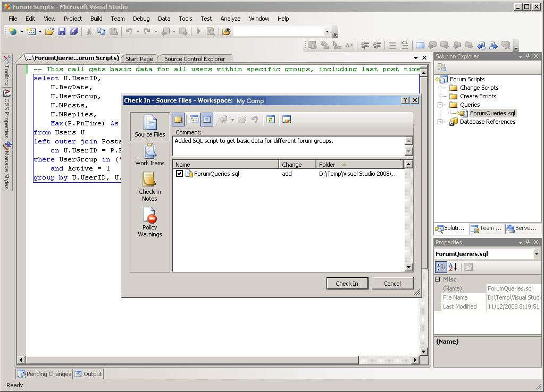The width and height of the screenshot is (544, 392).
Task: Click the Toggle Bookmark icon in editor toolbar
Action: tap(420, 45)
